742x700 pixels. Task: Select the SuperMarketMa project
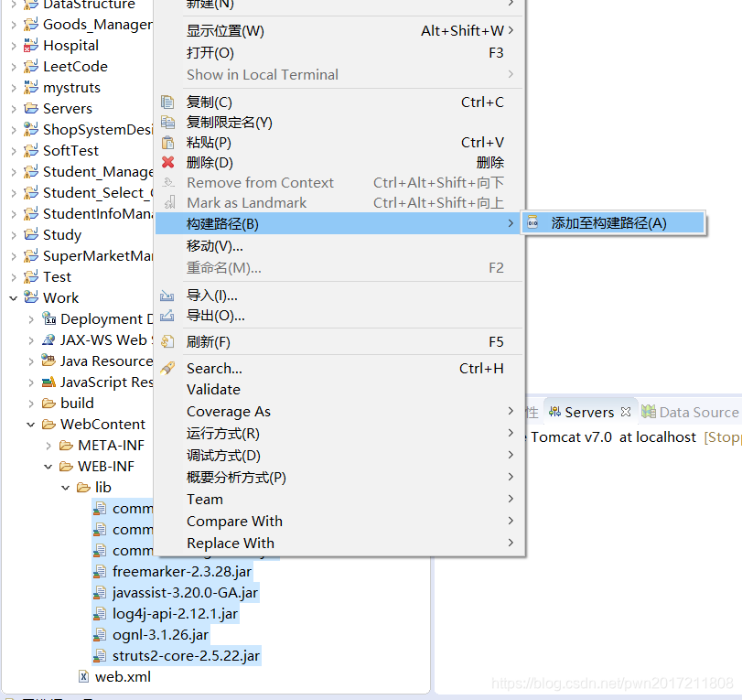click(98, 256)
